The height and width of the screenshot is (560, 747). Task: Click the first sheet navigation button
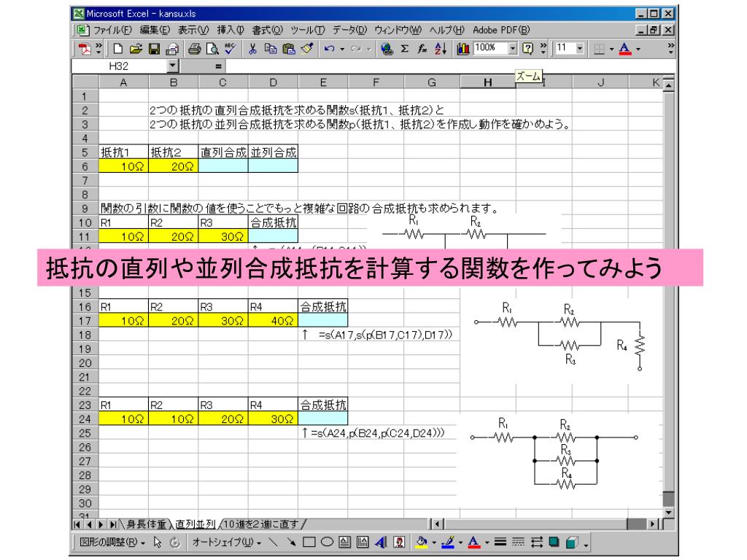click(x=77, y=524)
